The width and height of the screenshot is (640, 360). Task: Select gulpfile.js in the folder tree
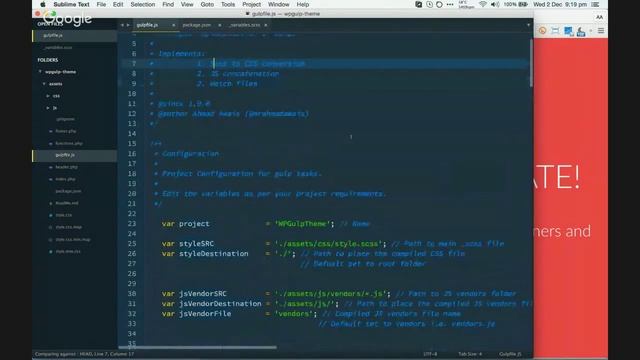(x=75, y=155)
